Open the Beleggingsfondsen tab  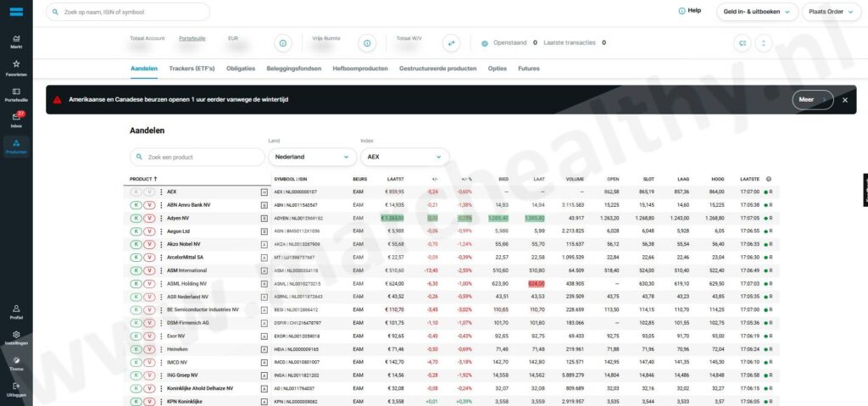click(294, 69)
